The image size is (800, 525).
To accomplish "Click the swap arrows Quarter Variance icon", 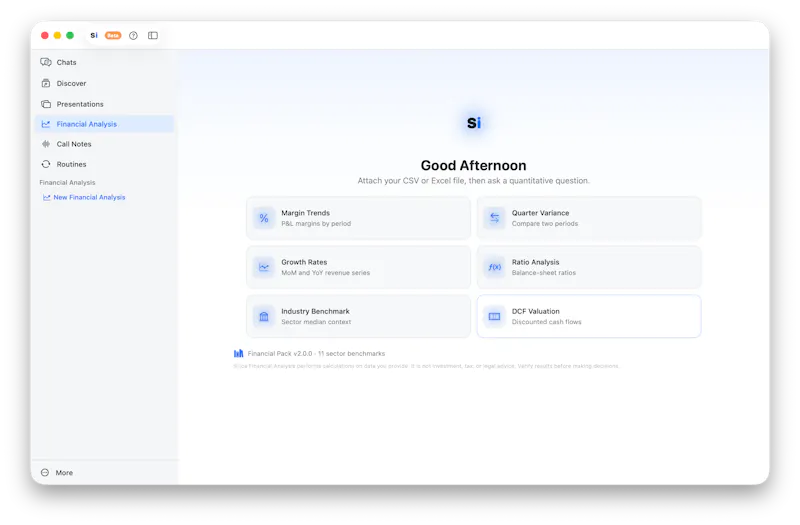I will tap(494, 218).
